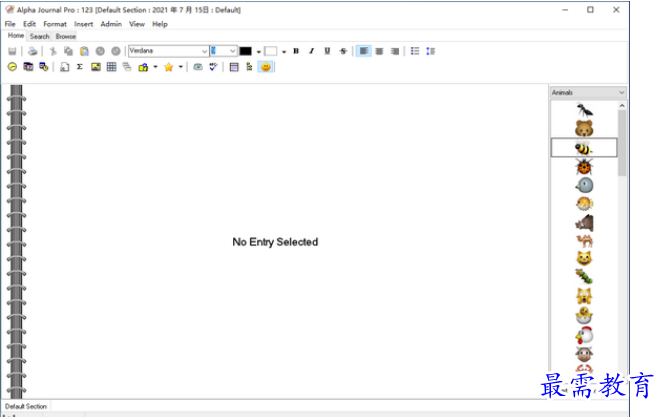The width and height of the screenshot is (662, 417).
Task: Insert the ladybug emoticon
Action: (584, 166)
